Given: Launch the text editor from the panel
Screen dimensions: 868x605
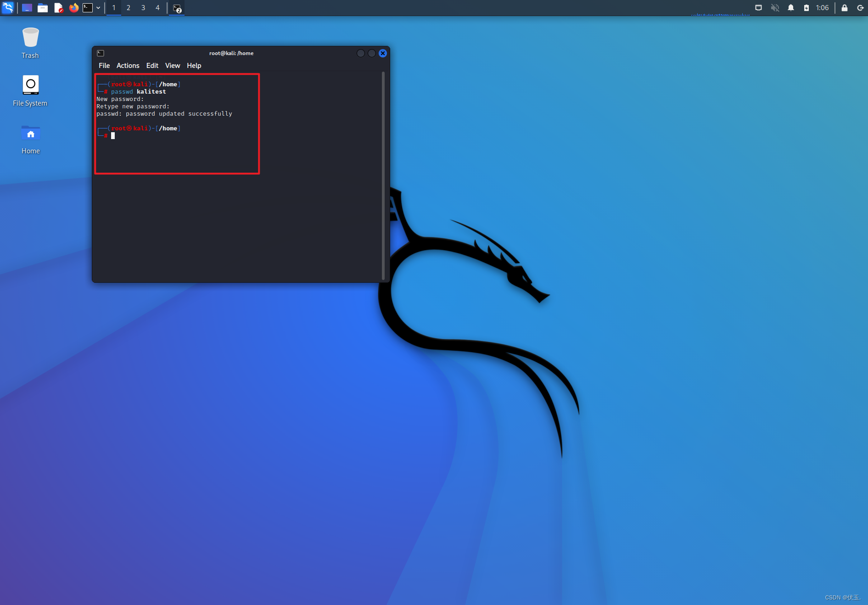Looking at the screenshot, I should [x=58, y=8].
